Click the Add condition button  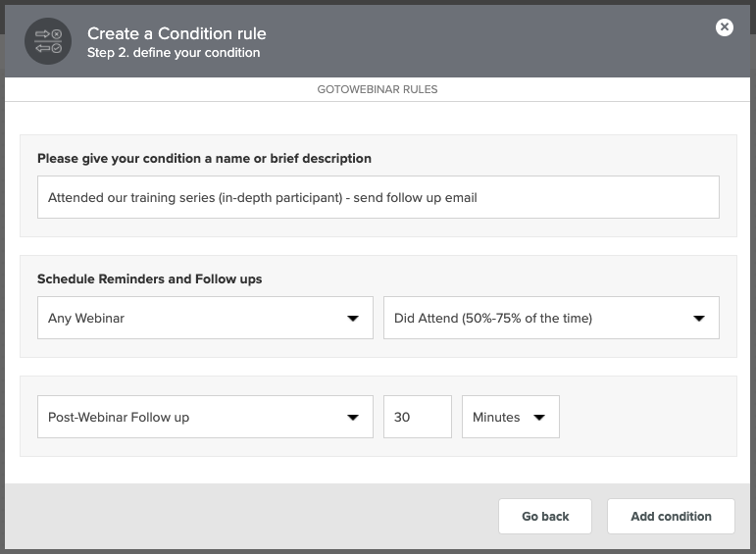(671, 517)
